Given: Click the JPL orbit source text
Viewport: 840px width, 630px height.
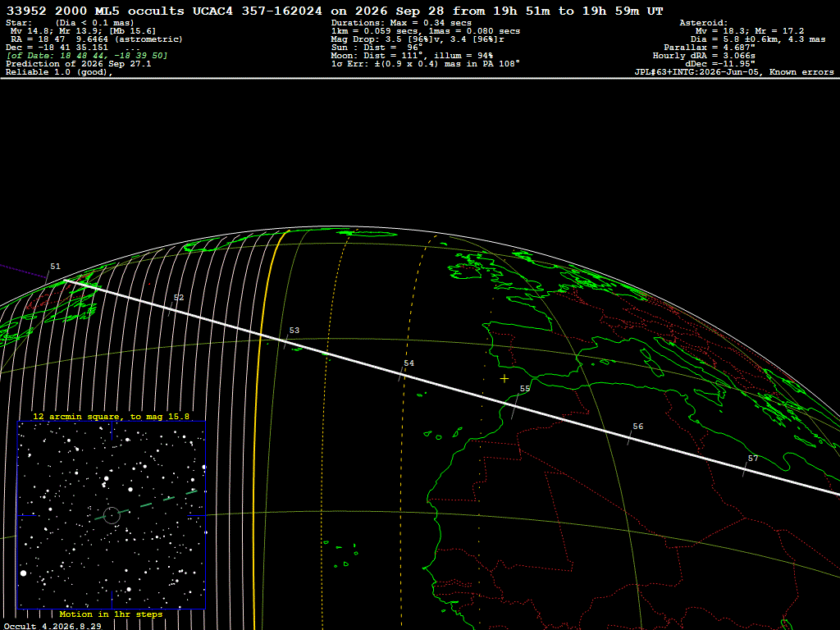Looking at the screenshot, I should tap(734, 72).
